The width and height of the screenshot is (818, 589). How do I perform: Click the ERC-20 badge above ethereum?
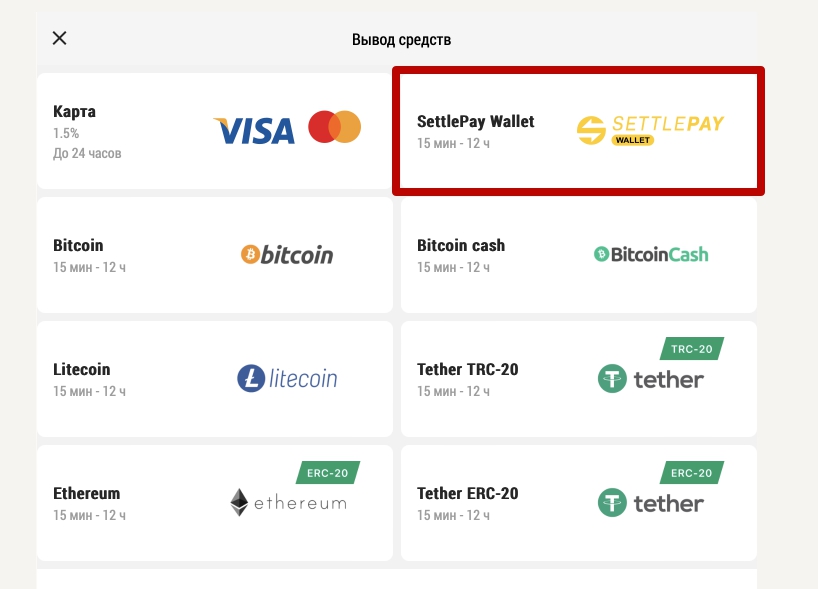pos(328,473)
